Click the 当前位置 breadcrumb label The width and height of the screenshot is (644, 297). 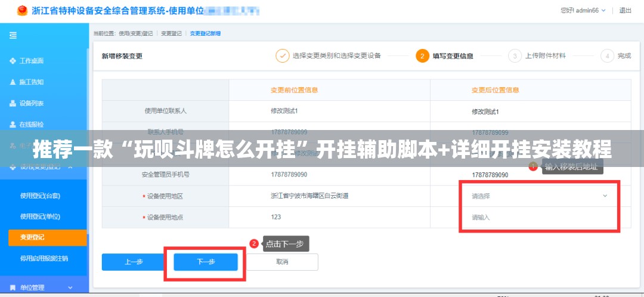105,33
